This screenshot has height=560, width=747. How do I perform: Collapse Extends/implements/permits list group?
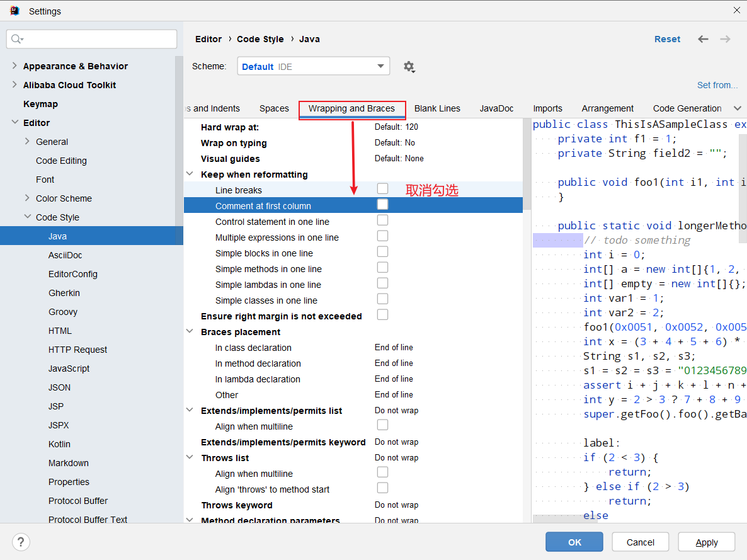(190, 410)
